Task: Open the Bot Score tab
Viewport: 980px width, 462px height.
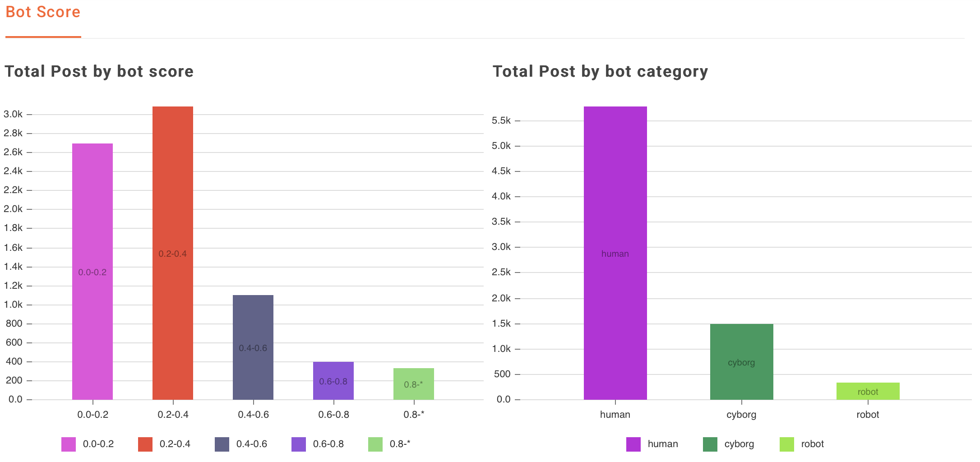Action: tap(43, 12)
